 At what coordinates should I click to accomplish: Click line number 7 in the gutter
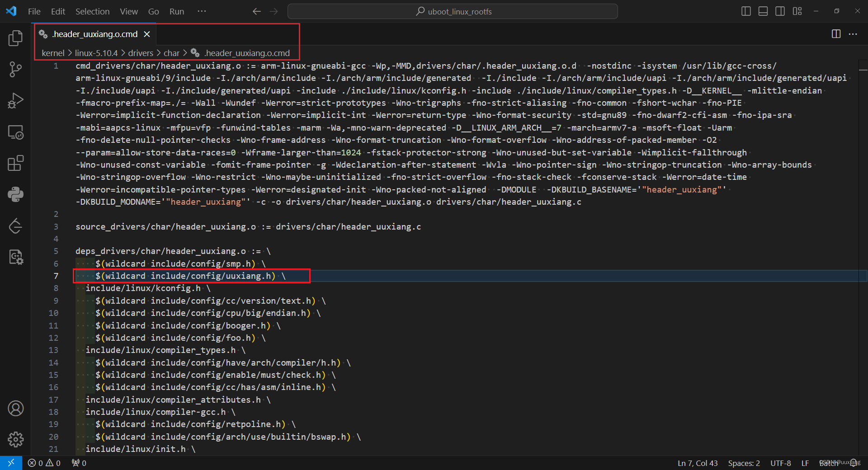[x=56, y=276]
